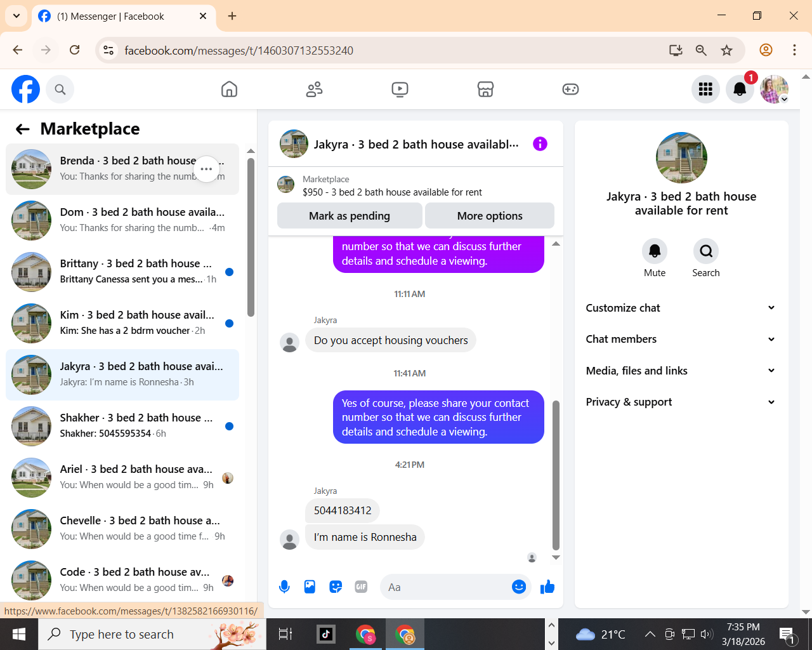Mute this conversation with the bell icon

click(655, 251)
